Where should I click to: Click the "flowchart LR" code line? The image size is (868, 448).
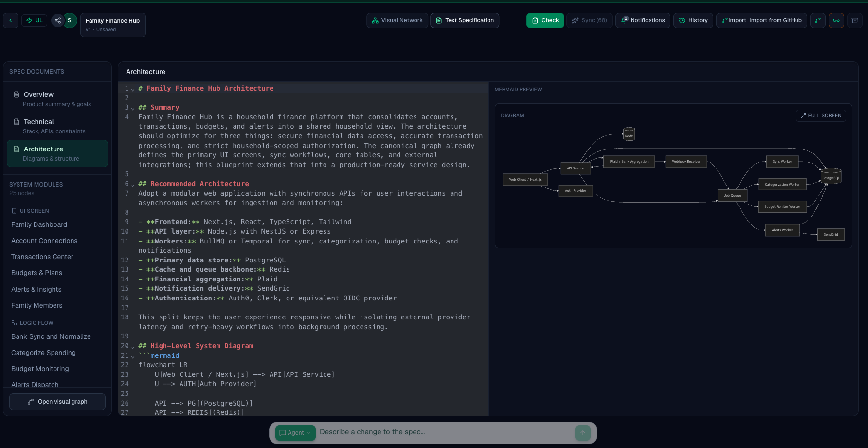163,365
